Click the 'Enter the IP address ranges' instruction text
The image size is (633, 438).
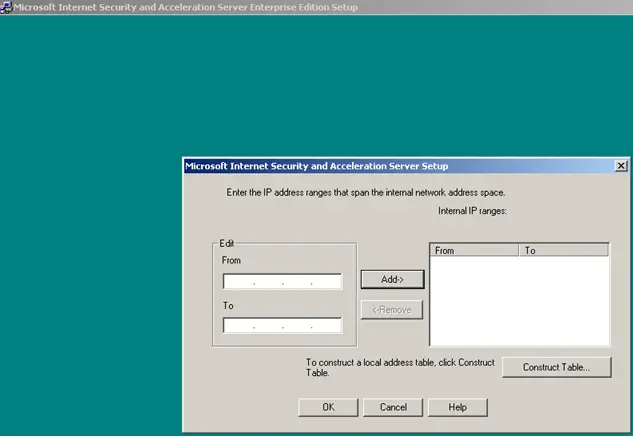[365, 193]
